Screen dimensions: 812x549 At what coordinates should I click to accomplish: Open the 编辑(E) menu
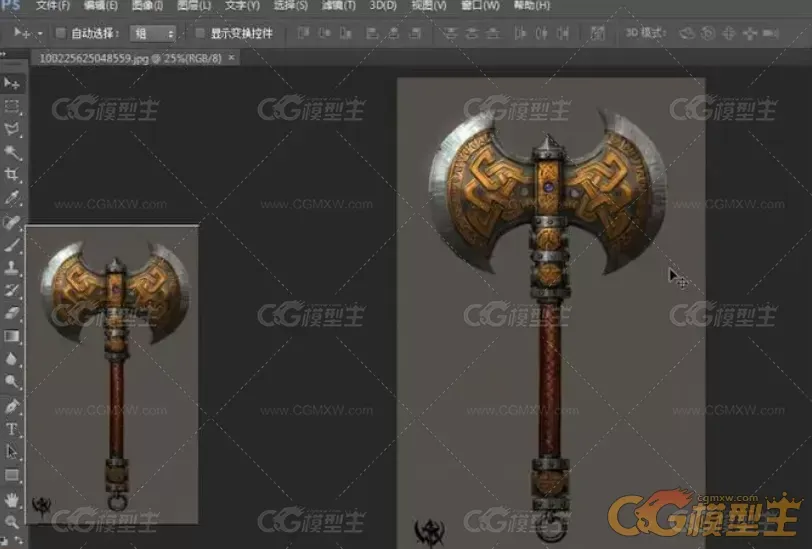pyautogui.click(x=100, y=6)
